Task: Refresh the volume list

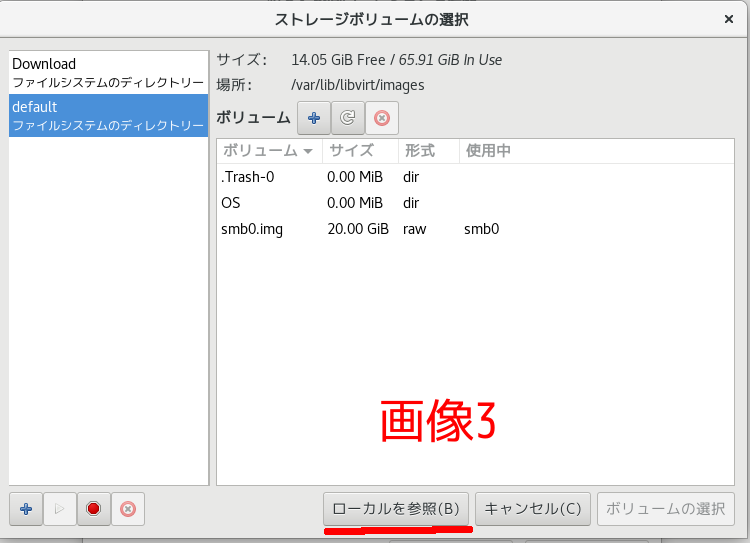Action: tap(348, 118)
